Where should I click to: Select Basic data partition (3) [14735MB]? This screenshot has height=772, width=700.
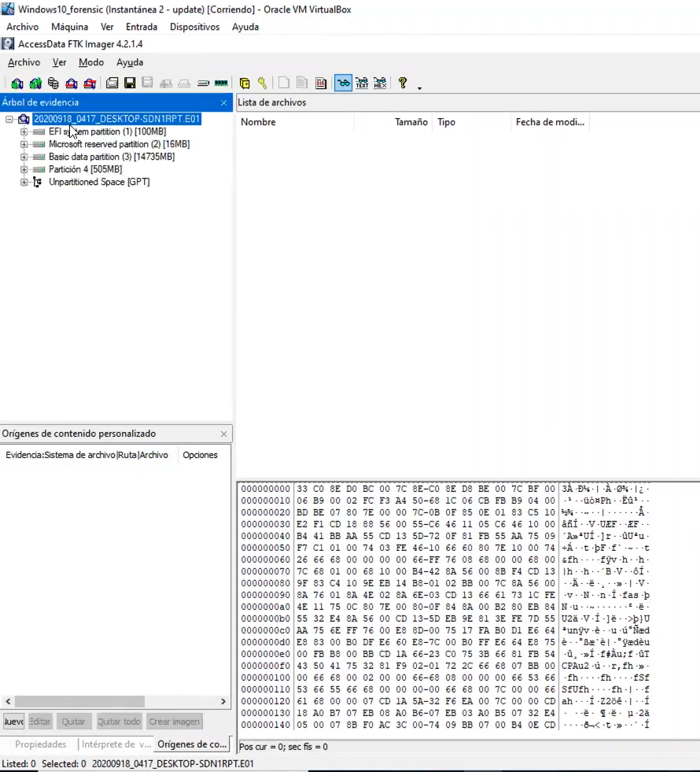112,157
